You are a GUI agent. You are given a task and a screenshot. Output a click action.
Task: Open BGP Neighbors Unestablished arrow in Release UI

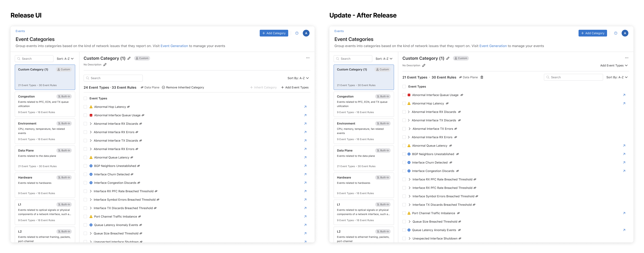(305, 166)
